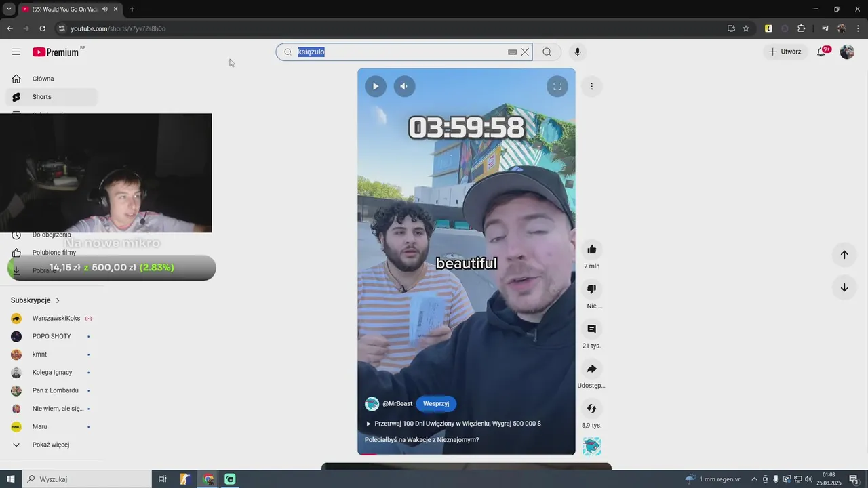Install or cast page icon in address bar
This screenshot has width=868, height=488.
(731, 28)
